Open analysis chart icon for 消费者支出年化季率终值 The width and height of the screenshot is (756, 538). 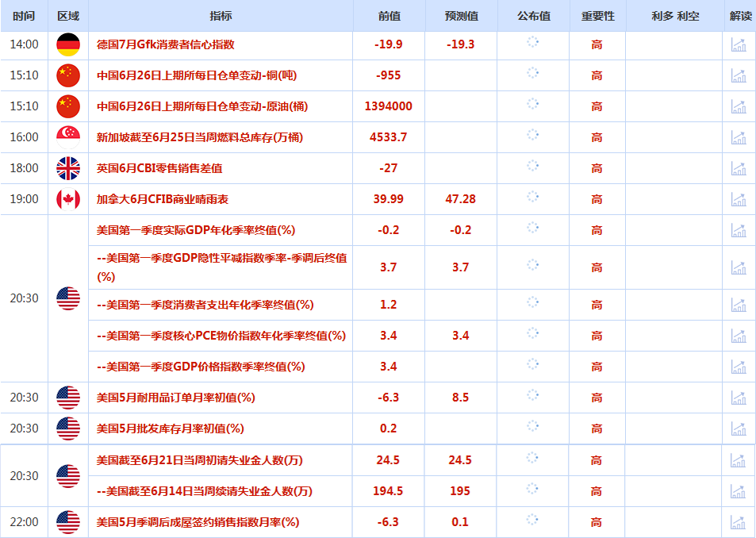[x=739, y=305]
